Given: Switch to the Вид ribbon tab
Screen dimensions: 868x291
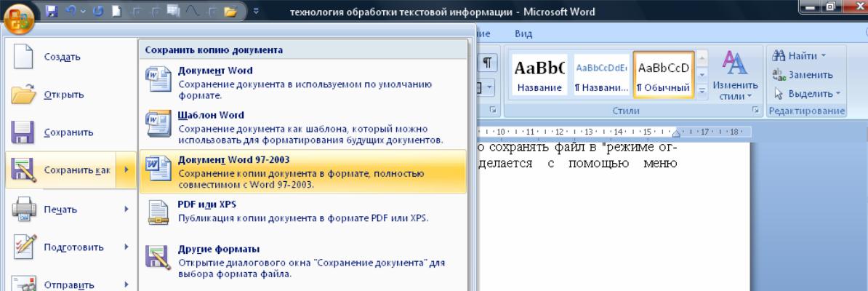Looking at the screenshot, I should [523, 33].
